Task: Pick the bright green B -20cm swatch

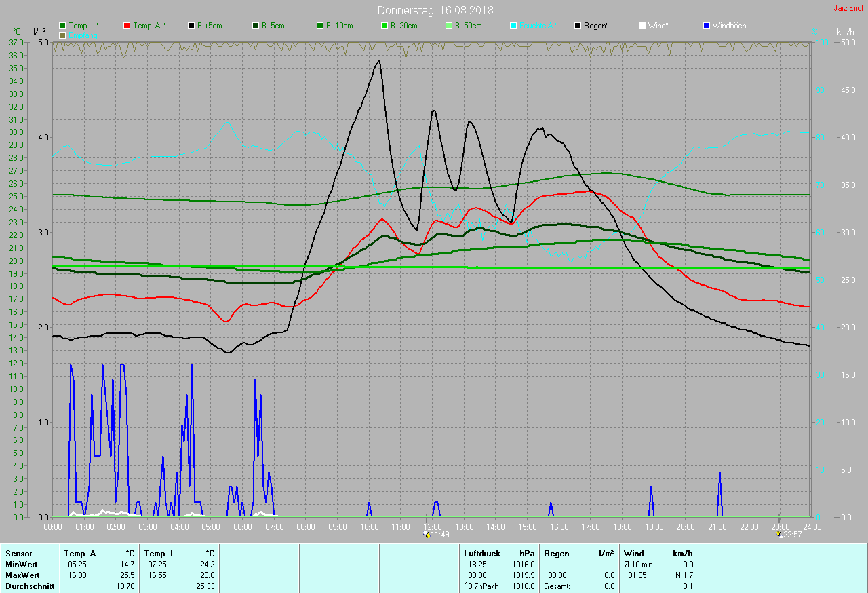Action: [384, 26]
